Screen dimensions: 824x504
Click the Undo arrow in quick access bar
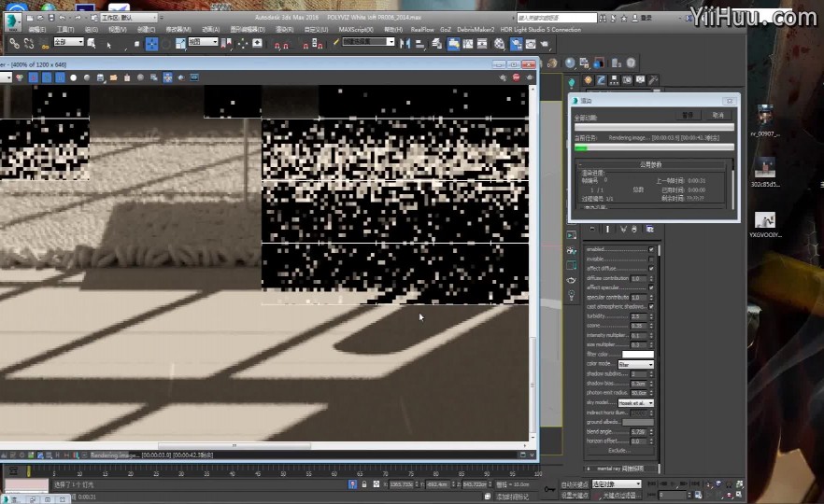tap(63, 18)
